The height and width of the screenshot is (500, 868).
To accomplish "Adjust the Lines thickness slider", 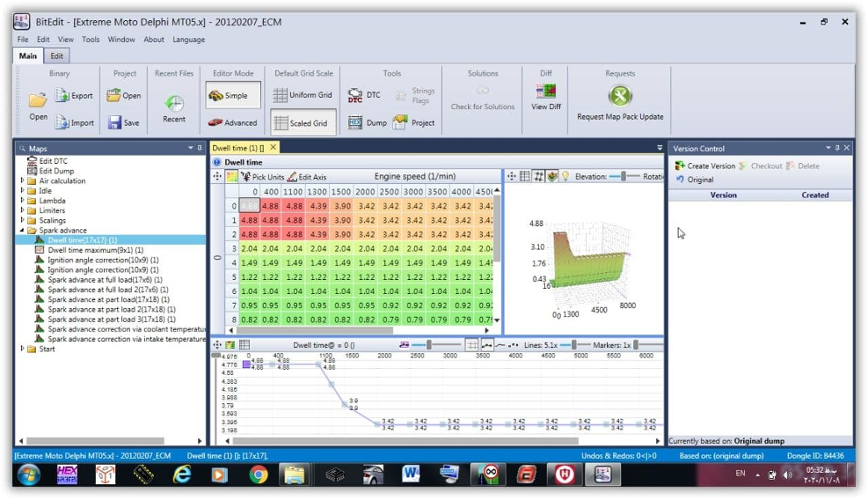I will pyautogui.click(x=574, y=345).
